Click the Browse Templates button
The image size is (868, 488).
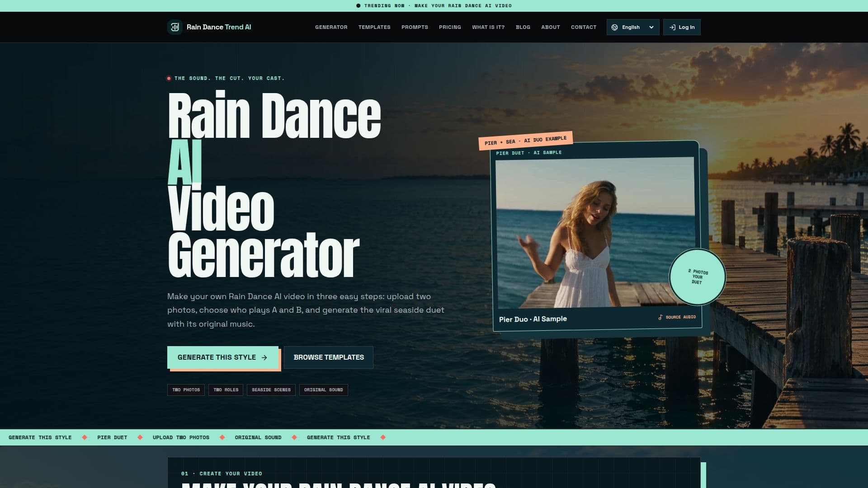[x=329, y=357]
